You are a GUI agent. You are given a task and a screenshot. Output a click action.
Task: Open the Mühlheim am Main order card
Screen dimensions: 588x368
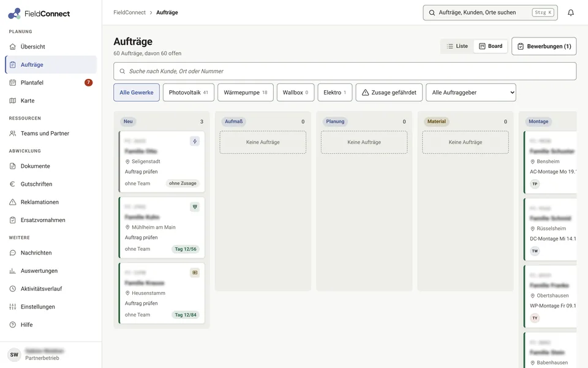[x=162, y=228]
